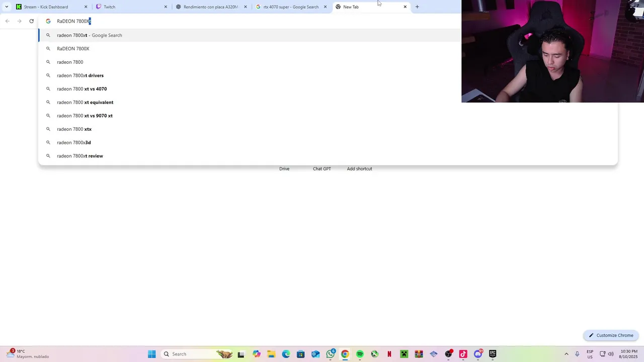
Task: Open Netflix from the taskbar
Action: [x=389, y=354]
